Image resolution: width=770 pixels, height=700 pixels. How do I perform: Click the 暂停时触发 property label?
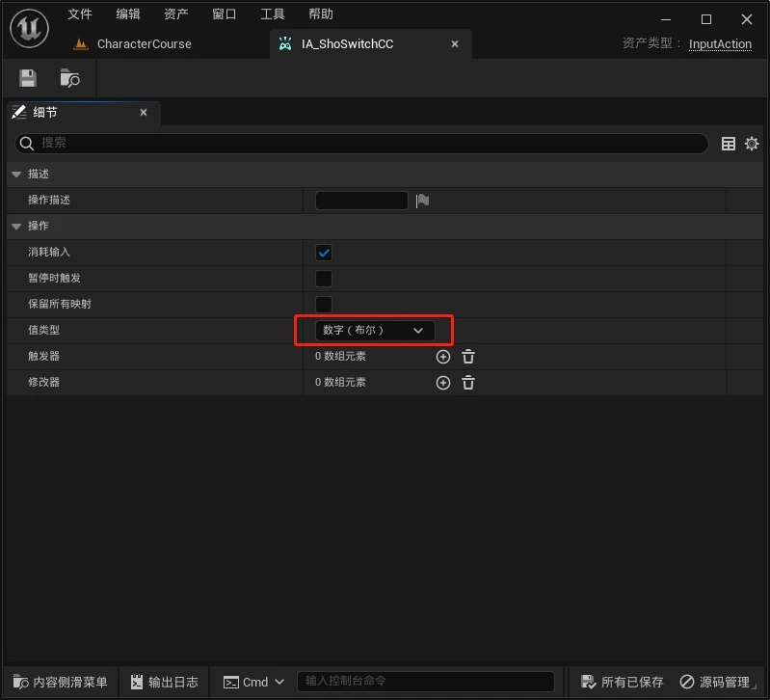click(x=54, y=278)
